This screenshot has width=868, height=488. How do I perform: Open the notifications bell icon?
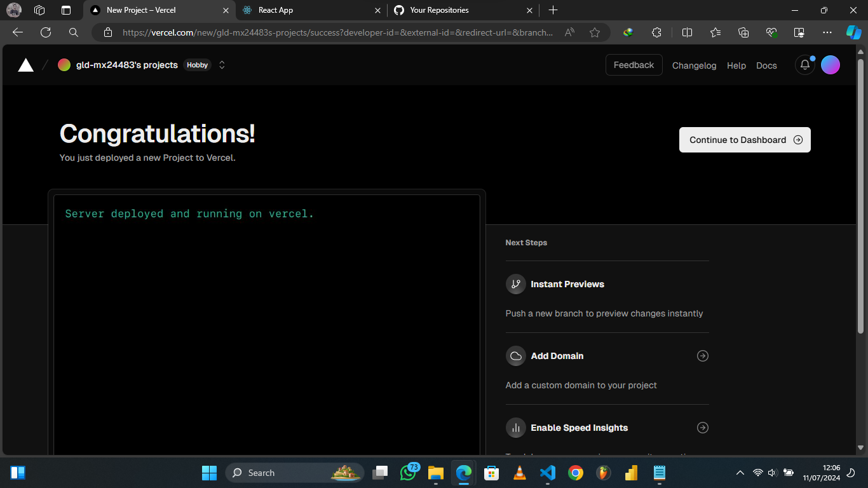(x=804, y=64)
